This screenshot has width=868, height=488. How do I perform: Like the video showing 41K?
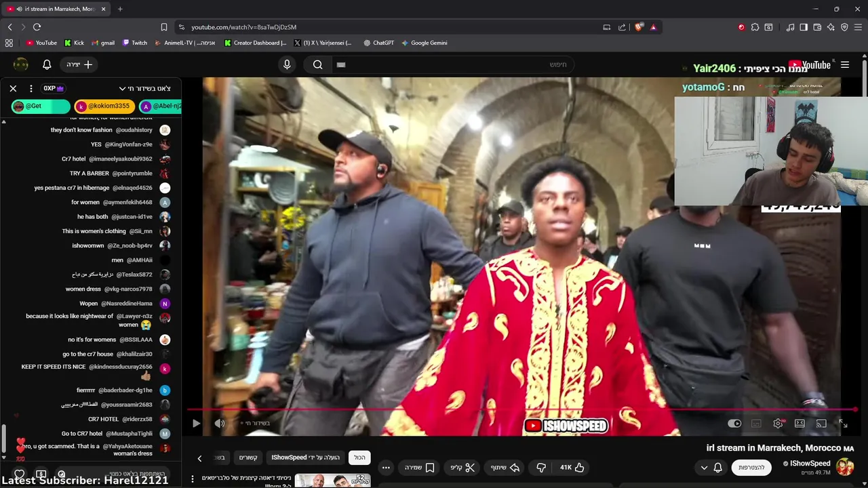click(x=572, y=468)
